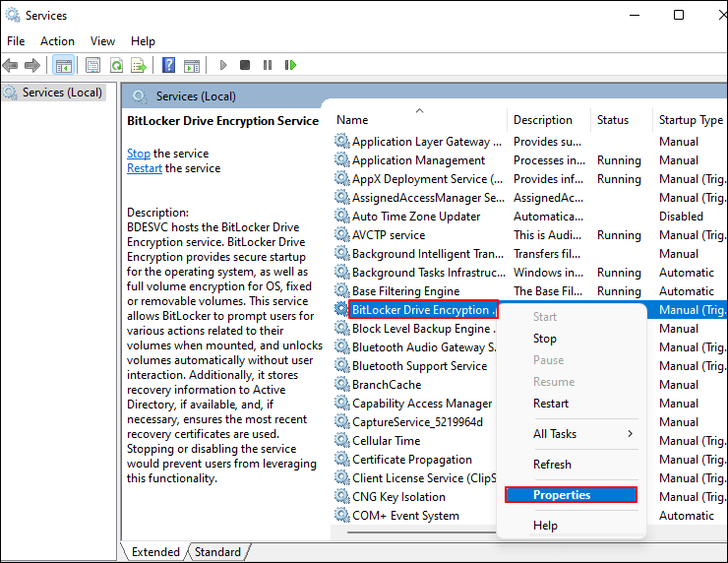
Task: Select Services (Local) in the console tree
Action: (62, 93)
